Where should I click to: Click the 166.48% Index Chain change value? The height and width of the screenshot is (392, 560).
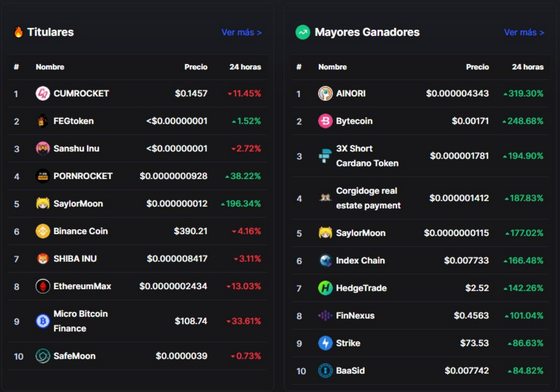click(523, 261)
